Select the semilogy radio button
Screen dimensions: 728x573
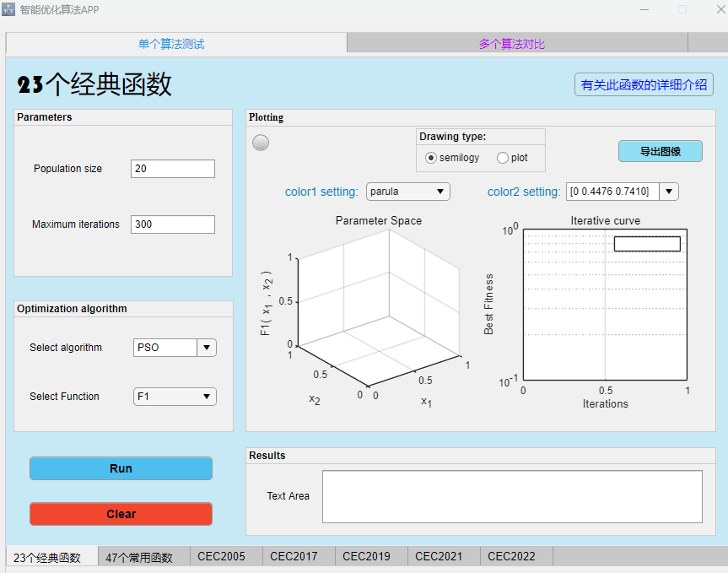point(431,158)
